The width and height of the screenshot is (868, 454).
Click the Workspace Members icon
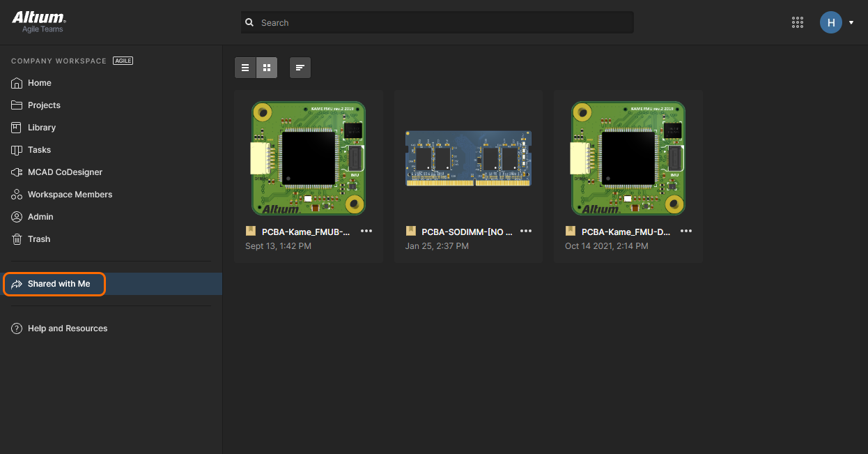[x=17, y=195]
